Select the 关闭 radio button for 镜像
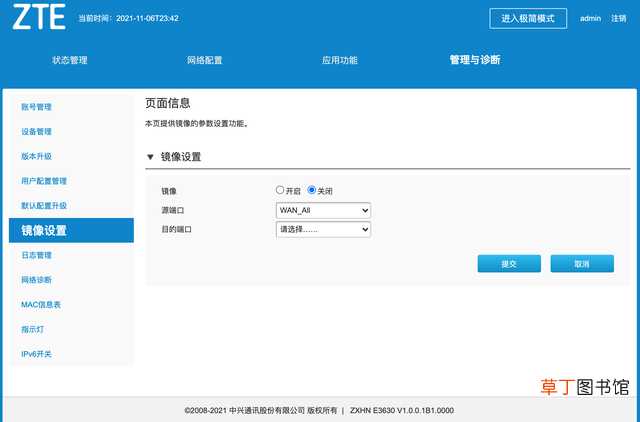 [311, 190]
